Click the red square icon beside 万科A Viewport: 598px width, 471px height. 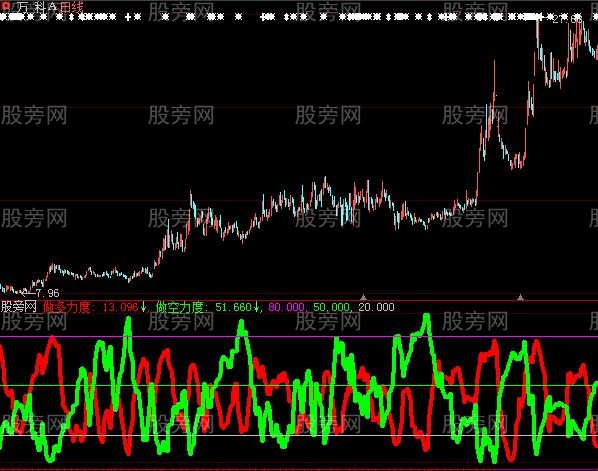pos(6,6)
